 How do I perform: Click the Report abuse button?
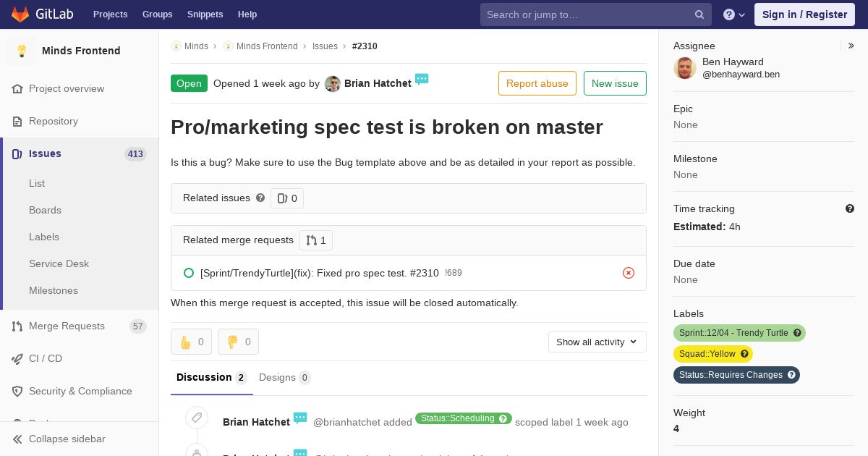(x=537, y=83)
